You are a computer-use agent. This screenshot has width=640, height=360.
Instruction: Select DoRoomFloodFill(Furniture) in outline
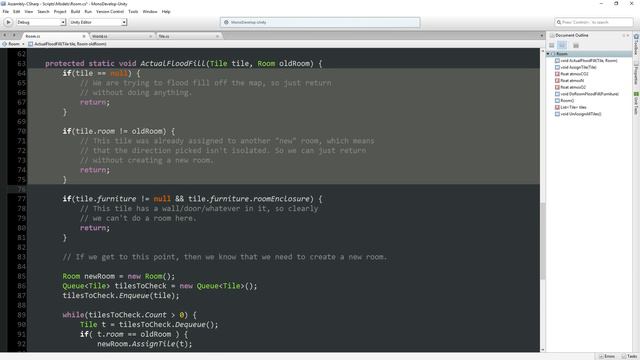[x=589, y=94]
